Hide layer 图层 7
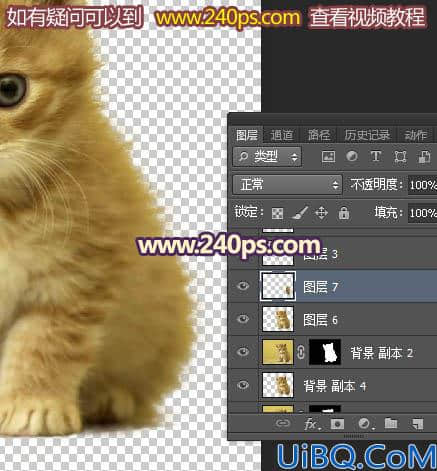 (243, 286)
